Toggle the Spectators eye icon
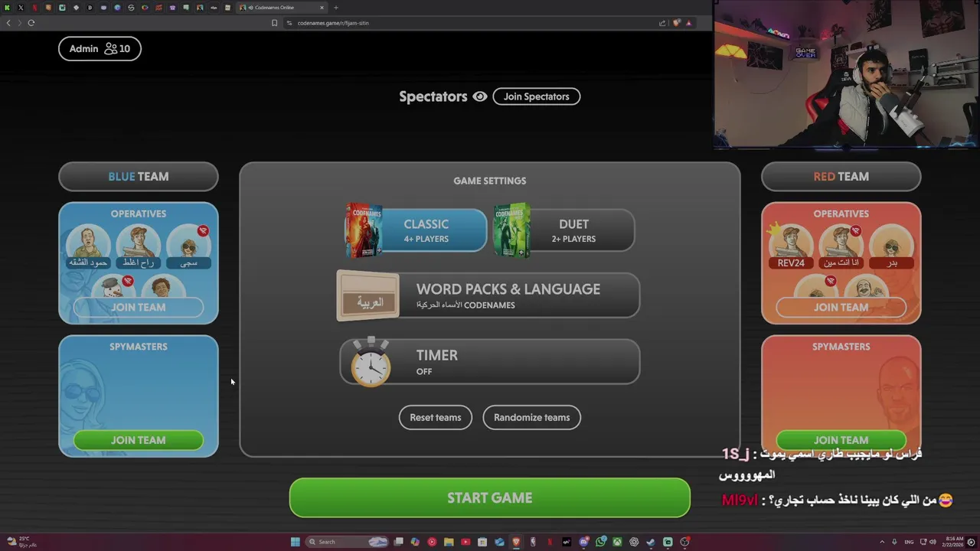The width and height of the screenshot is (980, 551). pyautogui.click(x=480, y=96)
